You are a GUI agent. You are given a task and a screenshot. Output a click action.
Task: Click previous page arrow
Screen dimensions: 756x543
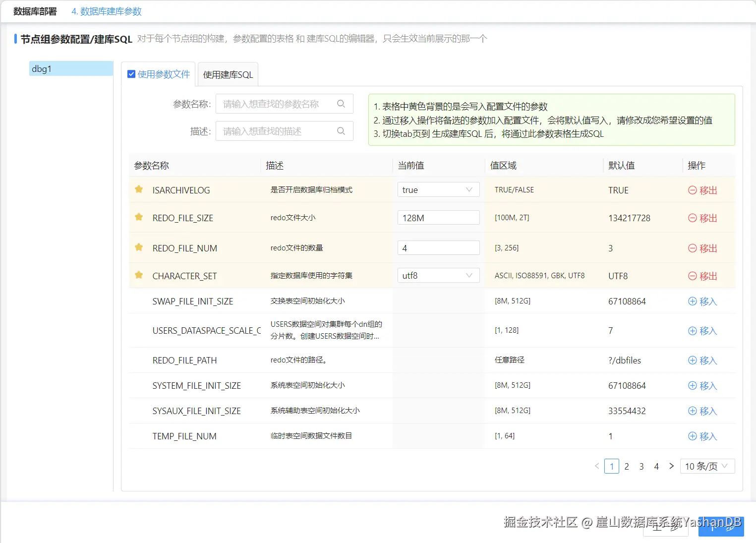(x=597, y=466)
